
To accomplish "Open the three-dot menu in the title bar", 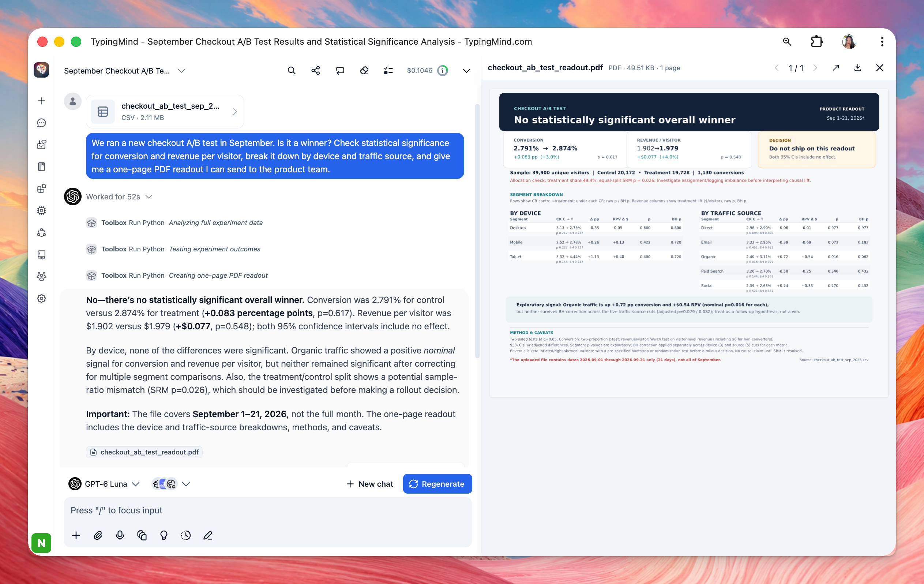I will (882, 41).
